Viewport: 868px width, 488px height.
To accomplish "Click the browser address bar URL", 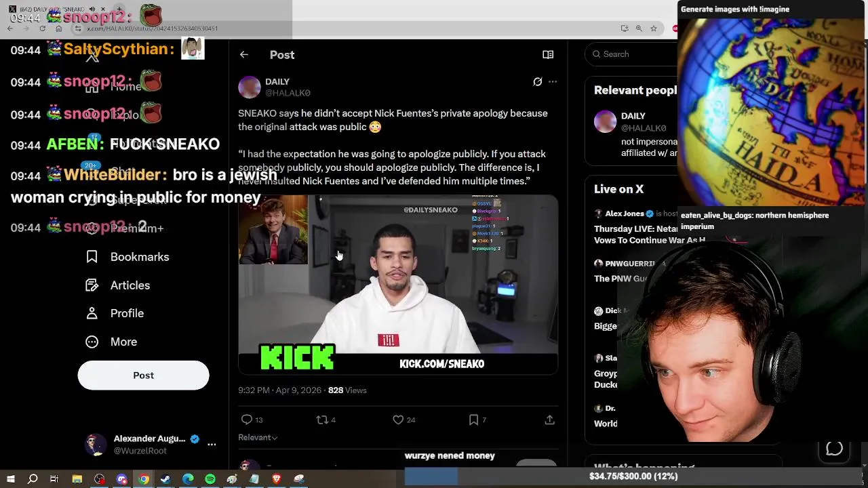I will pos(153,28).
